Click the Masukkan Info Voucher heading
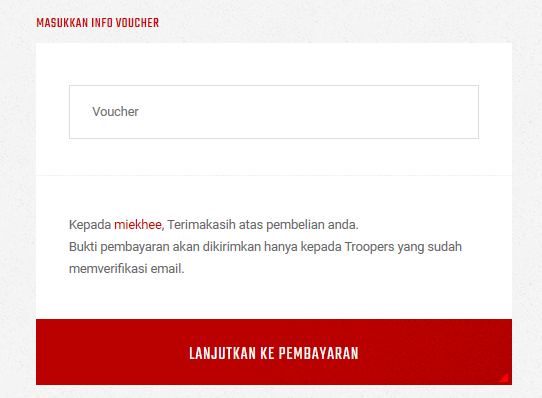This screenshot has height=398, width=542. [x=97, y=23]
